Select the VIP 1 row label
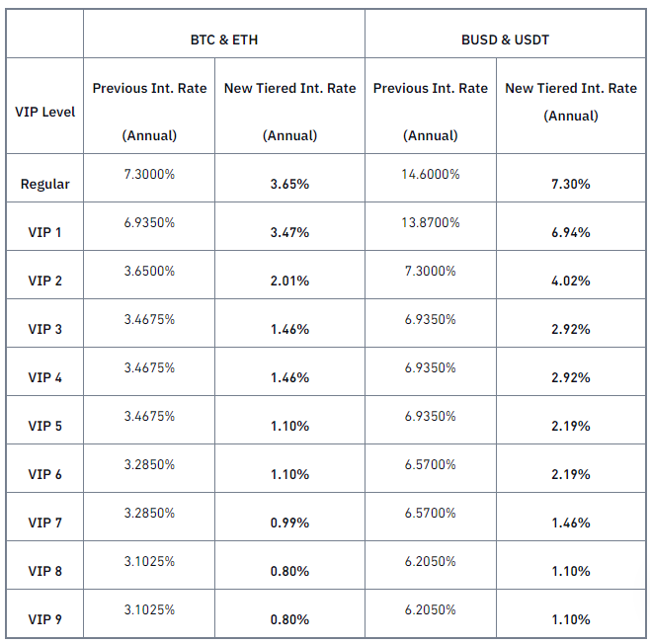The image size is (650, 644). (x=44, y=232)
